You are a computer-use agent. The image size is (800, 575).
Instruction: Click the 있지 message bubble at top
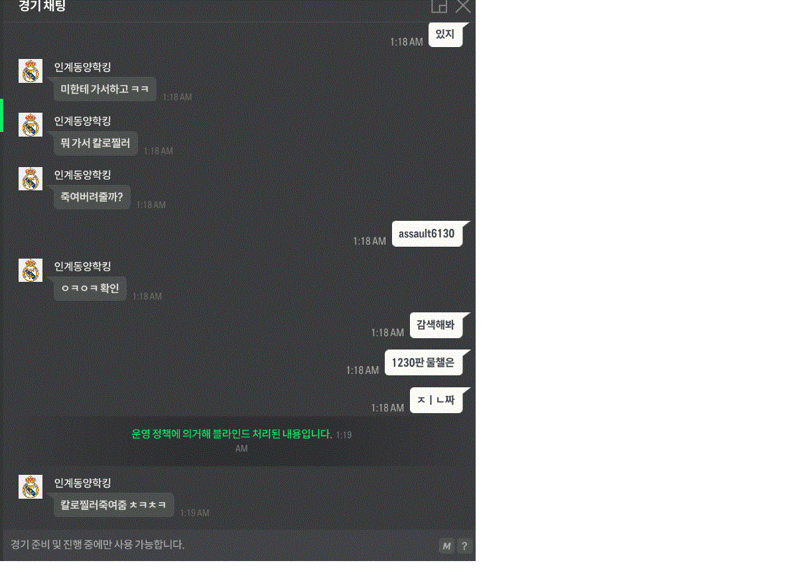[x=445, y=34]
